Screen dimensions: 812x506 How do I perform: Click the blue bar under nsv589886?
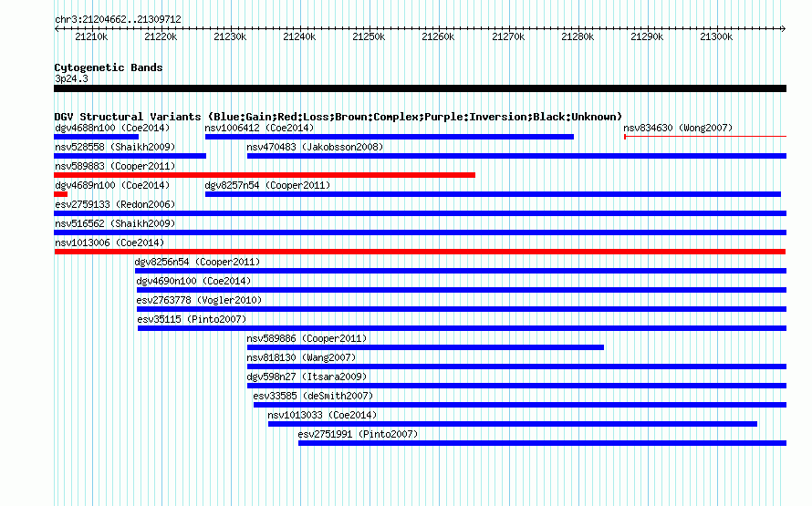pyautogui.click(x=426, y=347)
